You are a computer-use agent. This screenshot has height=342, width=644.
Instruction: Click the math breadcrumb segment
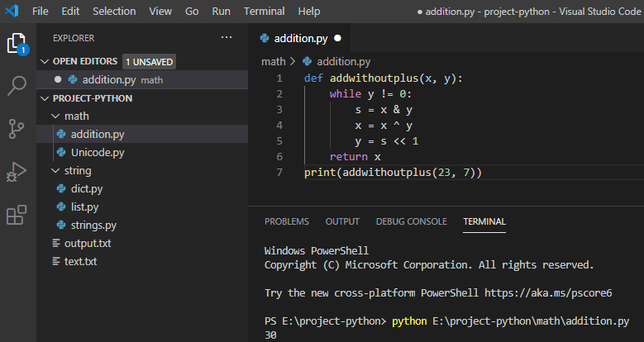(273, 62)
